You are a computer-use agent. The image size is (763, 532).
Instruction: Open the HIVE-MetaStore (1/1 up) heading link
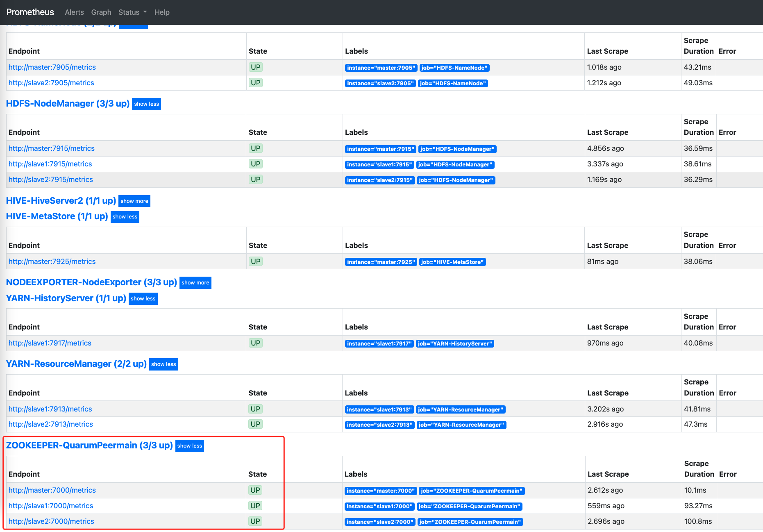tap(57, 216)
